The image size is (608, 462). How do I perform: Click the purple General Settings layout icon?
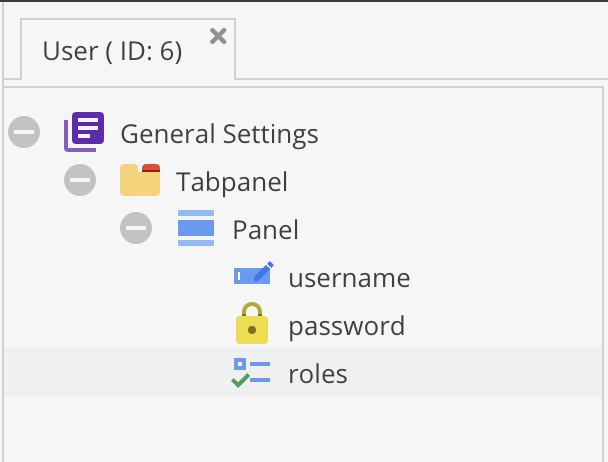coord(84,132)
